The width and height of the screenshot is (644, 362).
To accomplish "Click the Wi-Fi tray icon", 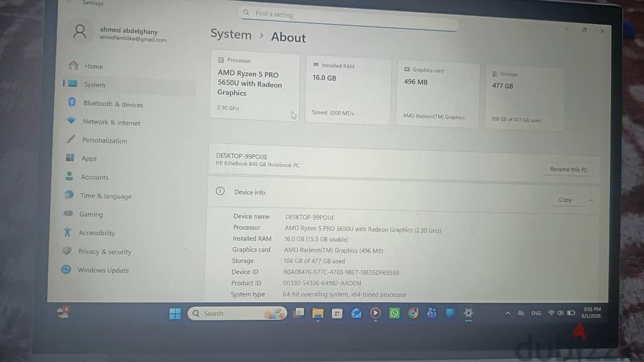I will (x=551, y=313).
